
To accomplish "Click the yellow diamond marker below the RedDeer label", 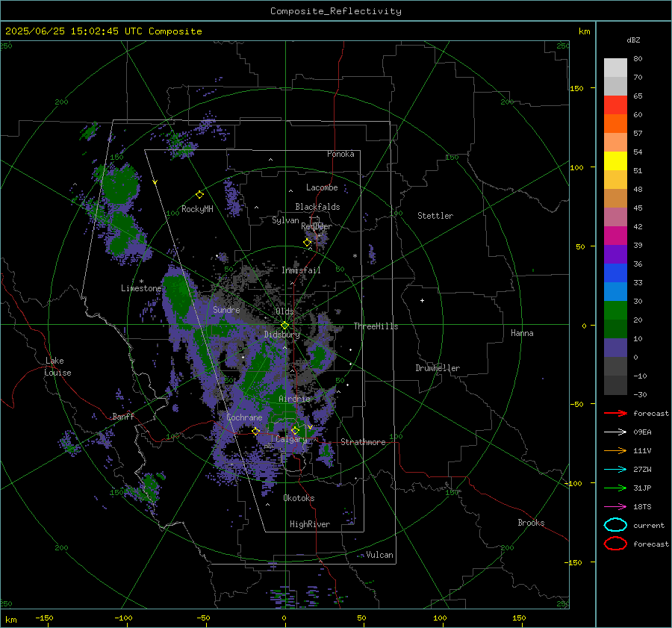I will pyautogui.click(x=308, y=243).
